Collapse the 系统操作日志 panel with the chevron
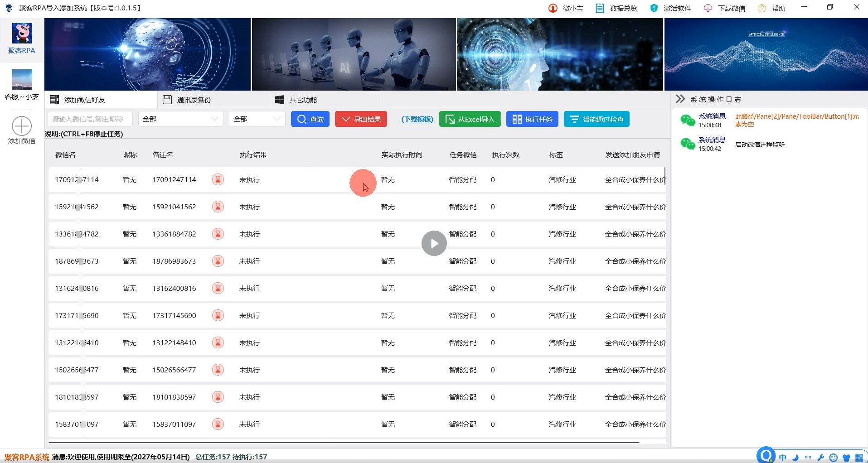This screenshot has height=463, width=868. 681,99
